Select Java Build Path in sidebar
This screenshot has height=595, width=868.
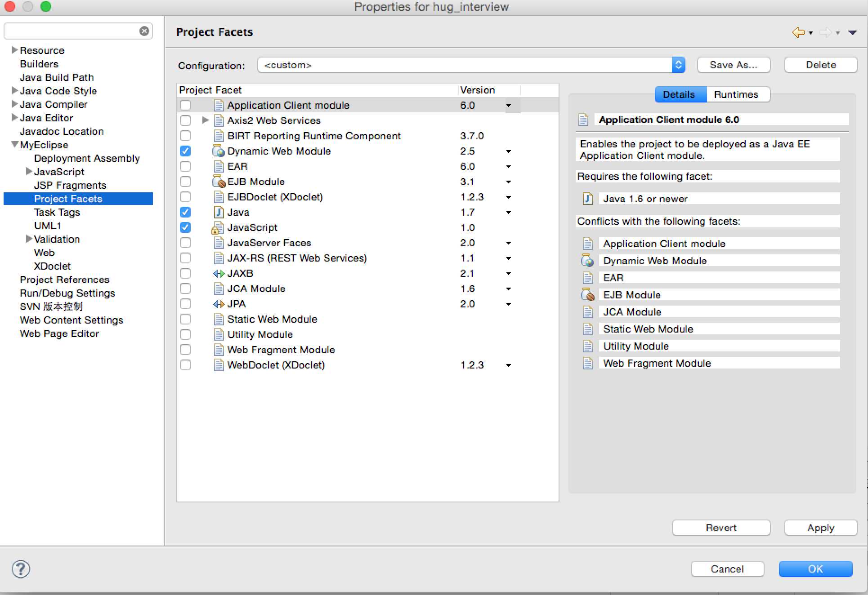pos(57,77)
